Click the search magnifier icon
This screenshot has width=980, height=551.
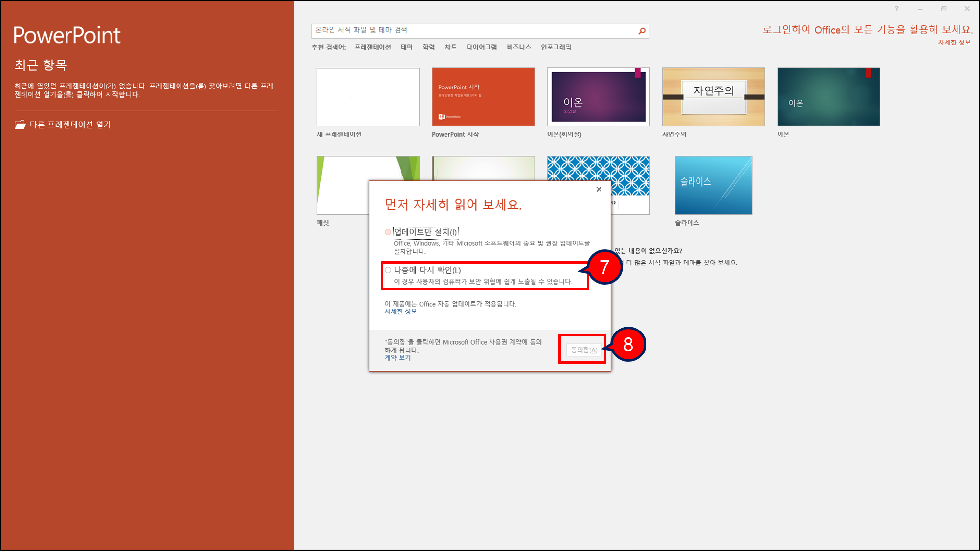[x=642, y=31]
